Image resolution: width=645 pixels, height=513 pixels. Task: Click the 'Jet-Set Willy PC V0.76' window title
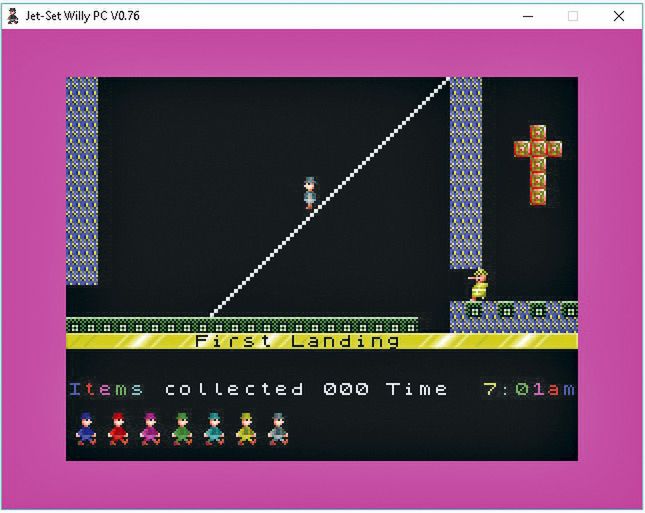click(82, 16)
